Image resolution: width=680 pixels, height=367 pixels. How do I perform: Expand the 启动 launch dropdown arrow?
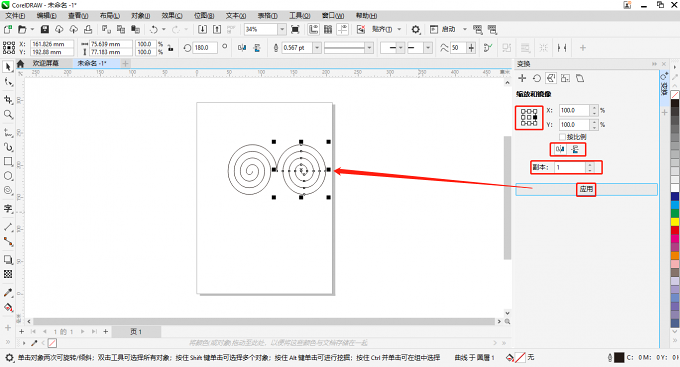(464, 29)
